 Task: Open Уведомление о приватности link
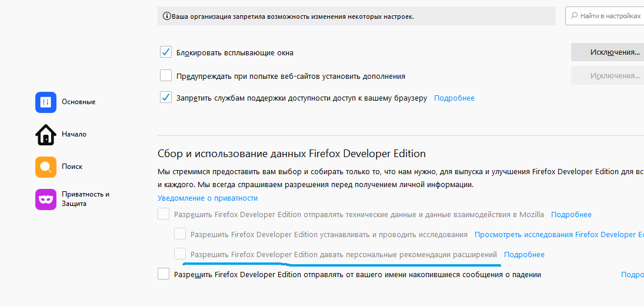(208, 198)
